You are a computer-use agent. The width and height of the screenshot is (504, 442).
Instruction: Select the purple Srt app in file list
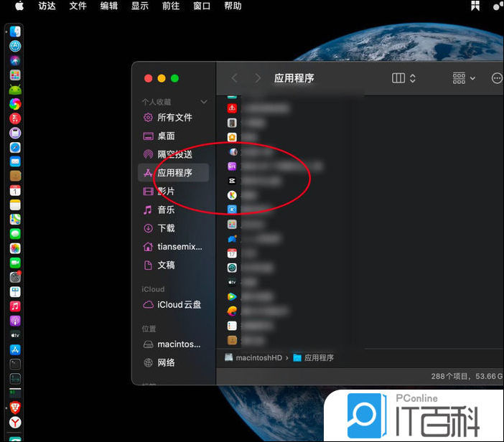click(232, 166)
